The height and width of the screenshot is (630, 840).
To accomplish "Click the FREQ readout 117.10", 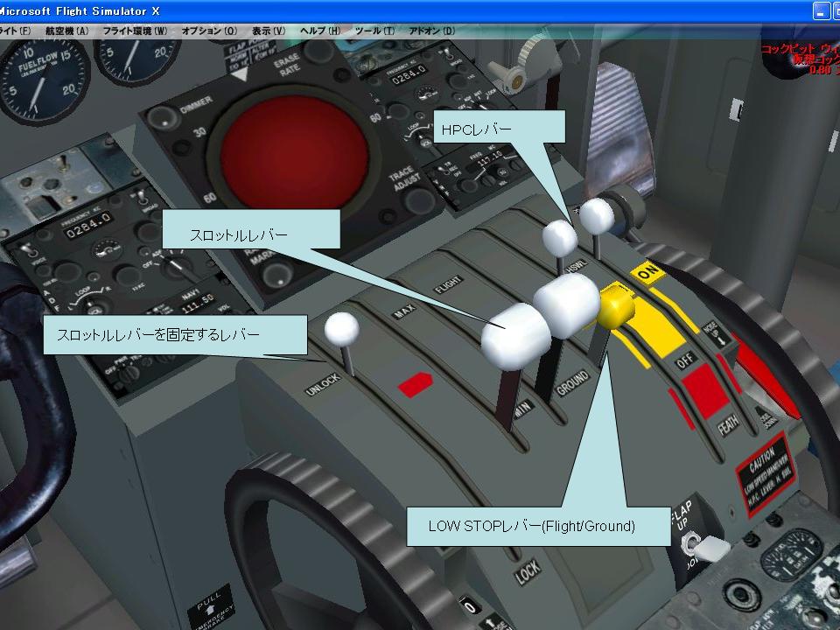I will (x=491, y=159).
